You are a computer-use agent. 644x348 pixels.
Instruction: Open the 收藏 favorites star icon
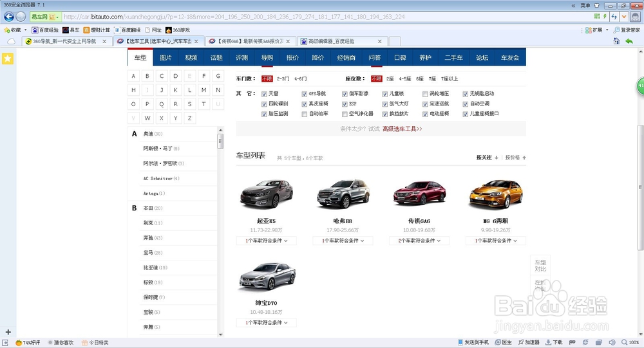pos(6,30)
